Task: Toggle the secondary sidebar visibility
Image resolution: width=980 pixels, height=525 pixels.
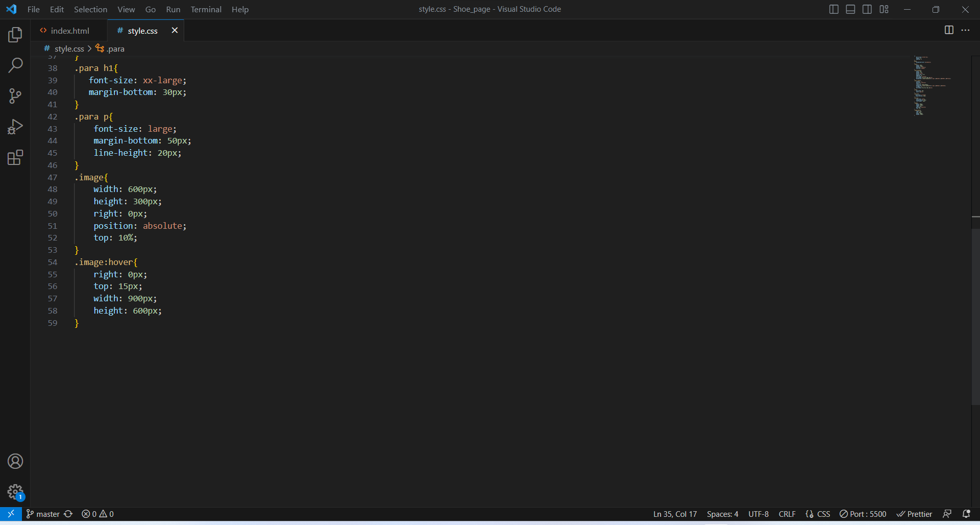Action: (x=867, y=9)
